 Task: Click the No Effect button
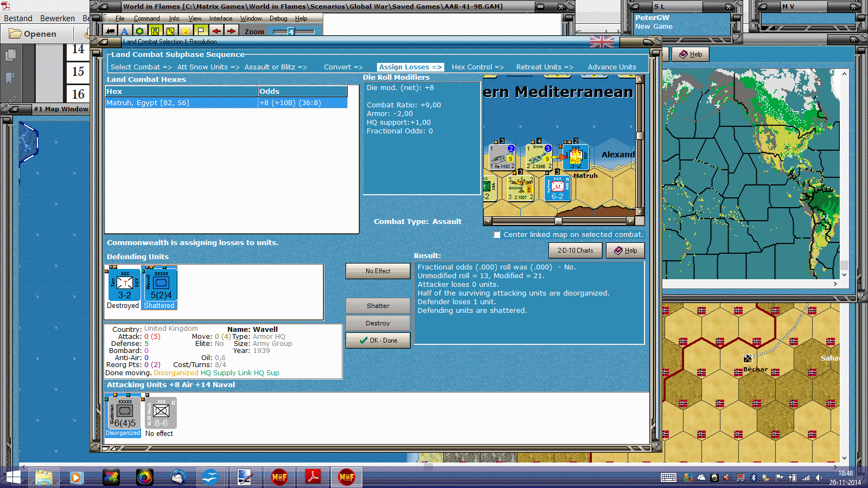pyautogui.click(x=378, y=271)
